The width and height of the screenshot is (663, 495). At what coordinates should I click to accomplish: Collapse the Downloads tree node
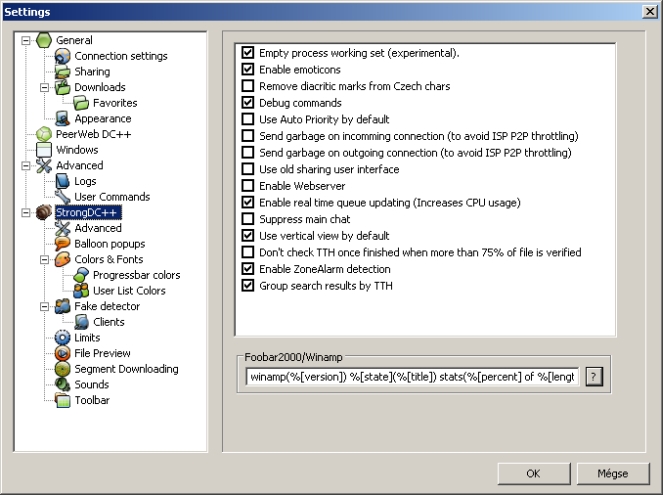(x=44, y=88)
